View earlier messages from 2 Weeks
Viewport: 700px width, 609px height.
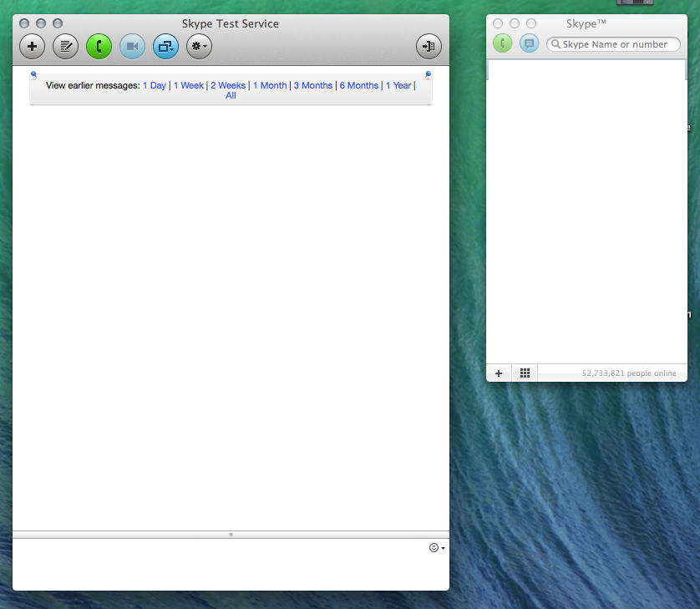tap(228, 85)
